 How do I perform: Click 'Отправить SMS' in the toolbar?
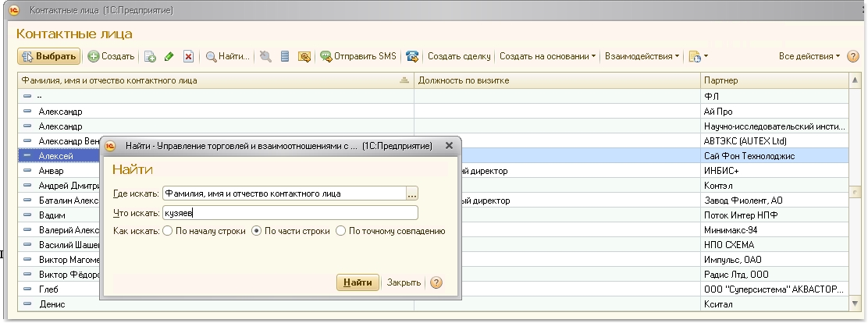(358, 56)
